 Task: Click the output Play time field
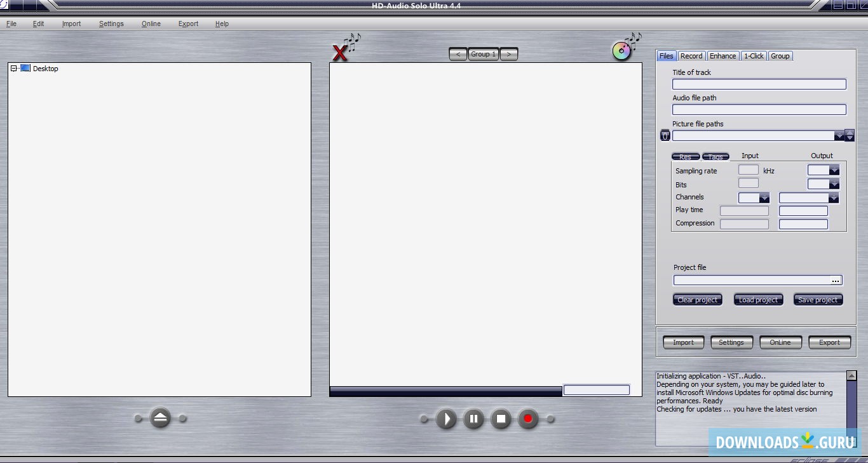pyautogui.click(x=804, y=211)
